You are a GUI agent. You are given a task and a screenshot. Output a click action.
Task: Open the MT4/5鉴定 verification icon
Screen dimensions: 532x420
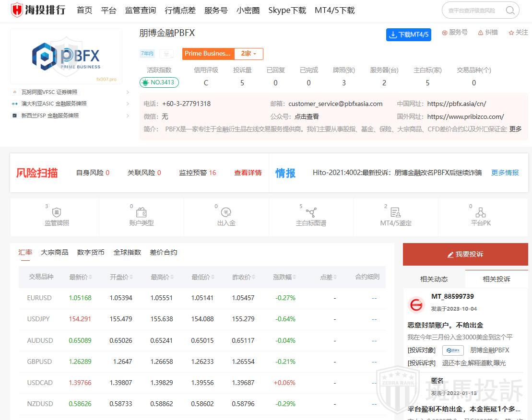click(x=395, y=212)
